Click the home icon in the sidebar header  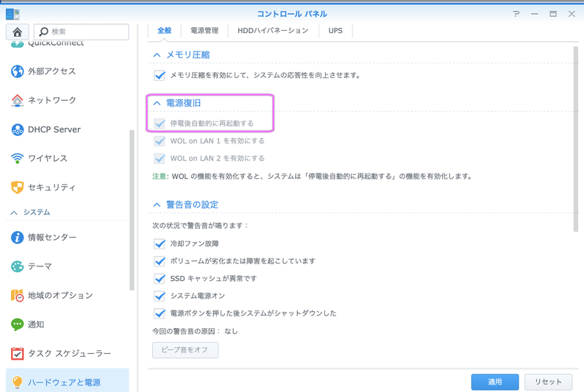pyautogui.click(x=17, y=32)
